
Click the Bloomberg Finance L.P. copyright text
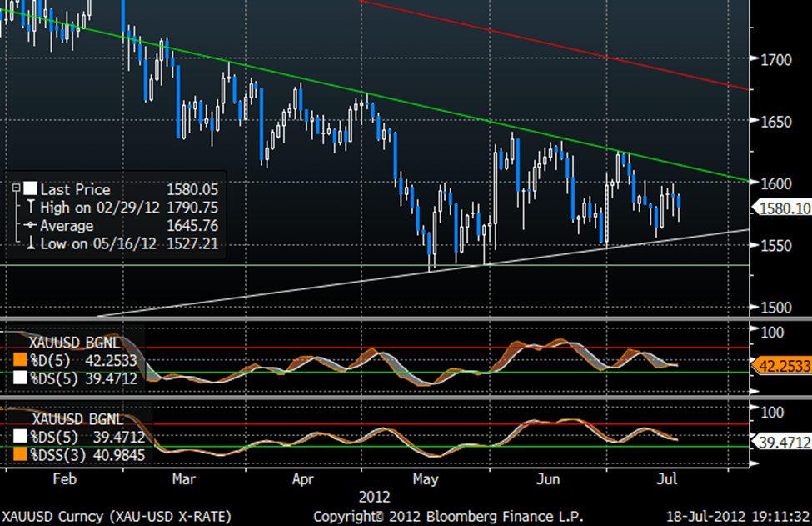[x=448, y=517]
